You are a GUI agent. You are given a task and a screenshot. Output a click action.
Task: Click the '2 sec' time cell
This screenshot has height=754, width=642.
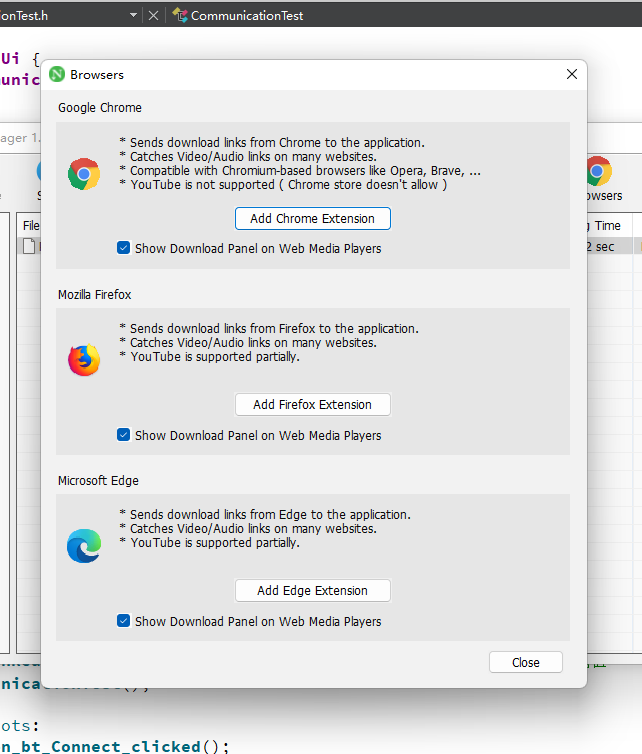click(x=600, y=247)
